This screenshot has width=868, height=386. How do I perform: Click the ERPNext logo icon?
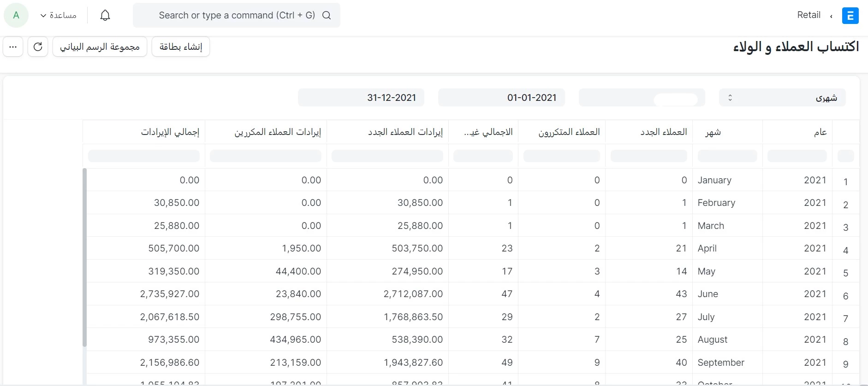click(850, 15)
